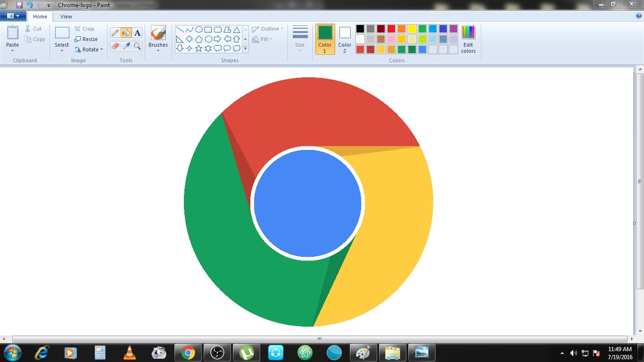Switch to the View tab
This screenshot has height=362, width=644.
(66, 16)
